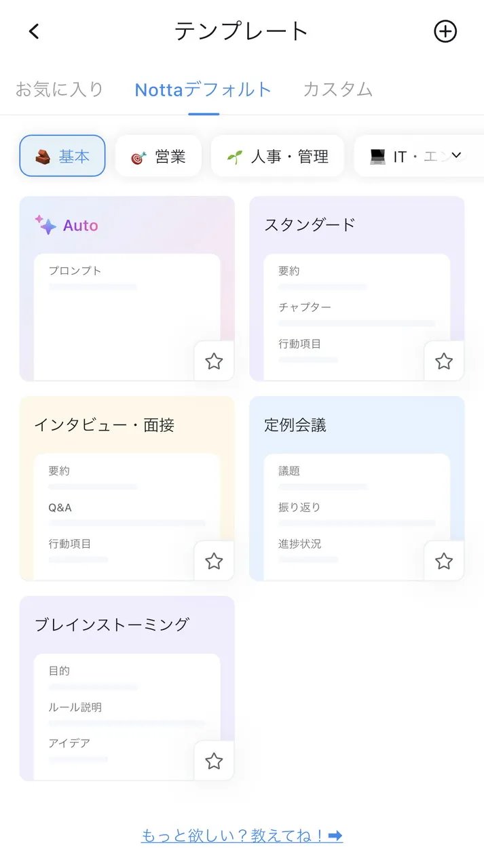The image size is (484, 868).
Task: Switch to the お気に入り tab
Action: tap(59, 89)
